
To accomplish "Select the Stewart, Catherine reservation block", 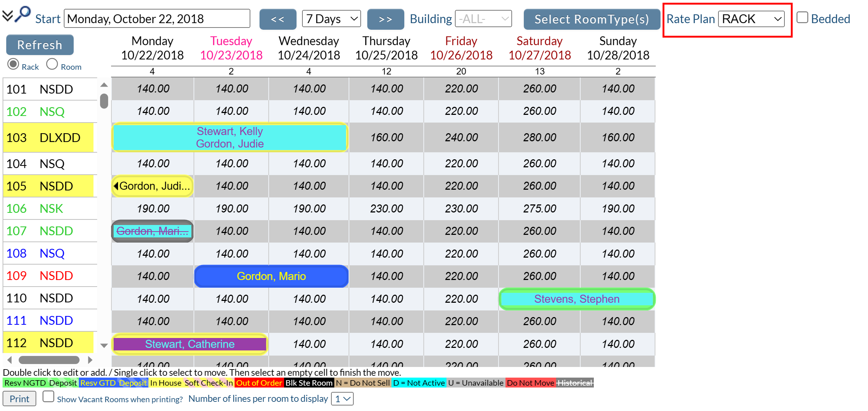I will [190, 344].
